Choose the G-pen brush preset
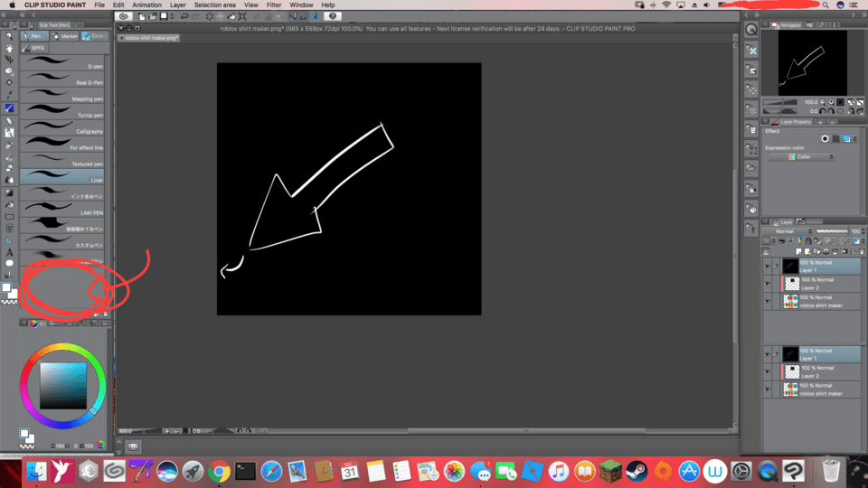The image size is (868, 488). point(63,66)
